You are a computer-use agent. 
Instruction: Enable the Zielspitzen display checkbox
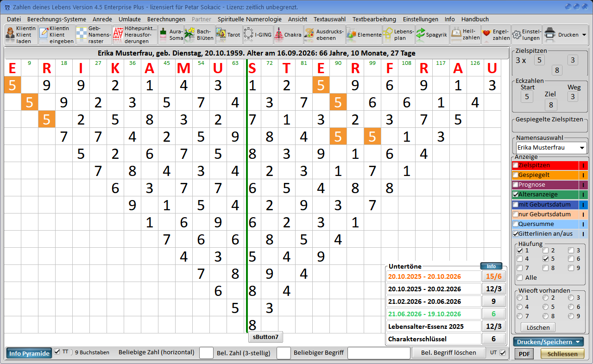pyautogui.click(x=515, y=165)
